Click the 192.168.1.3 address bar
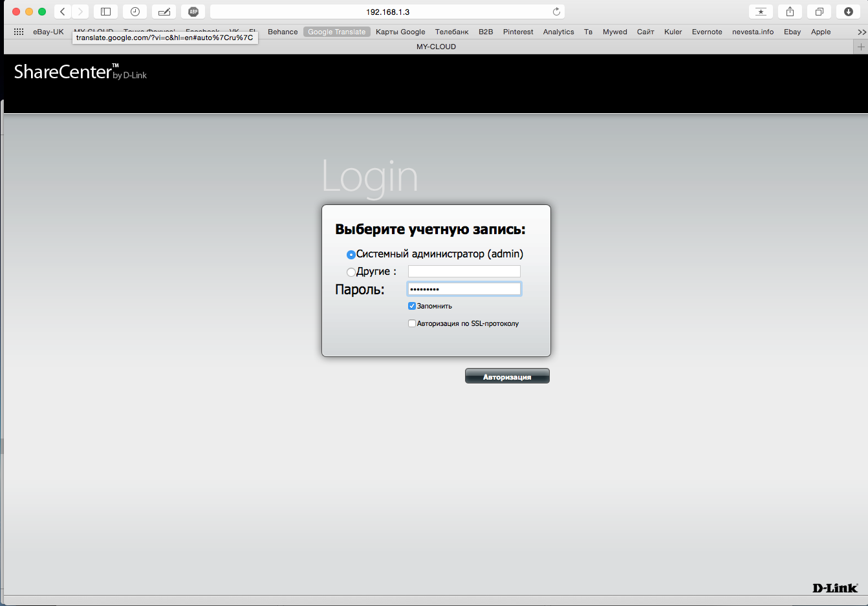Screen dimensions: 868x606 click(387, 12)
